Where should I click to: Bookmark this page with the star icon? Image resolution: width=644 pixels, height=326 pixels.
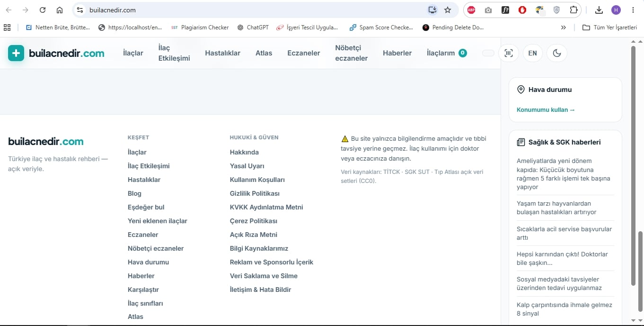point(448,10)
